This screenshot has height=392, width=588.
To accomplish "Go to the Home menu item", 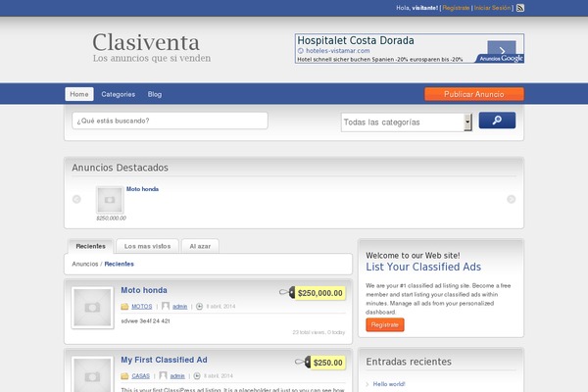I will [x=79, y=94].
